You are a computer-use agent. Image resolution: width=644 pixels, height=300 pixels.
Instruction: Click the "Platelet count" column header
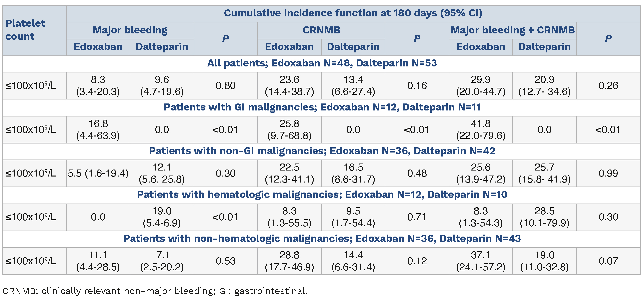pos(25,30)
